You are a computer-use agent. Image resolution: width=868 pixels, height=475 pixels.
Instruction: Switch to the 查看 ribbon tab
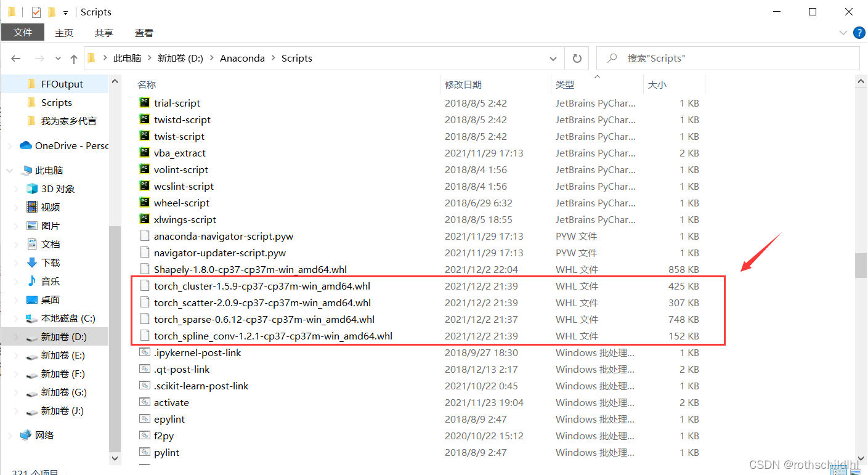click(x=144, y=33)
